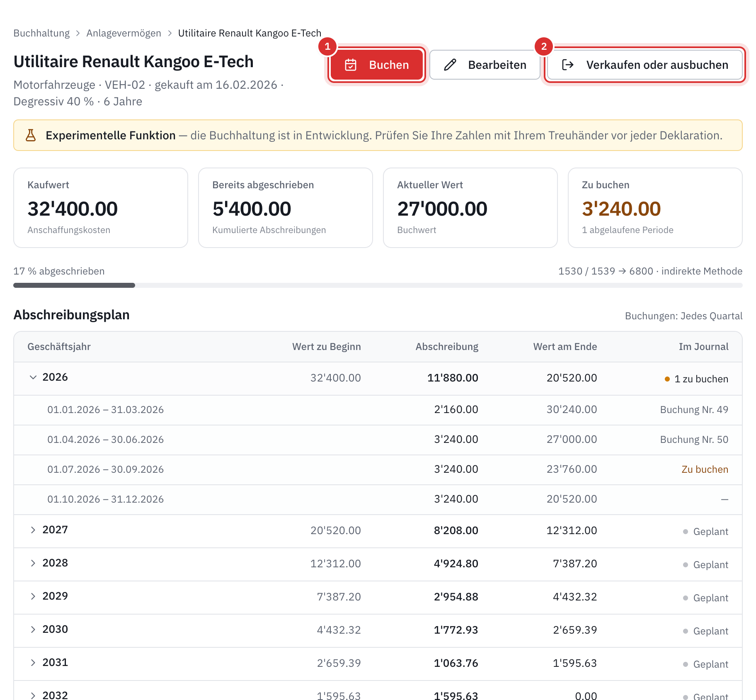756x700 pixels.
Task: Click the 2027 Geplant status
Action: tap(706, 532)
